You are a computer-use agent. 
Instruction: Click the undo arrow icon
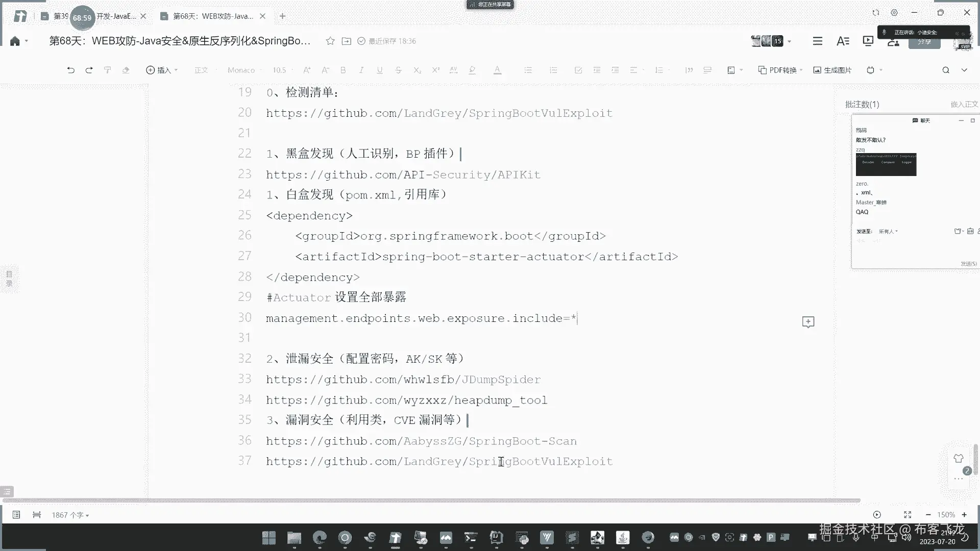pos(70,70)
